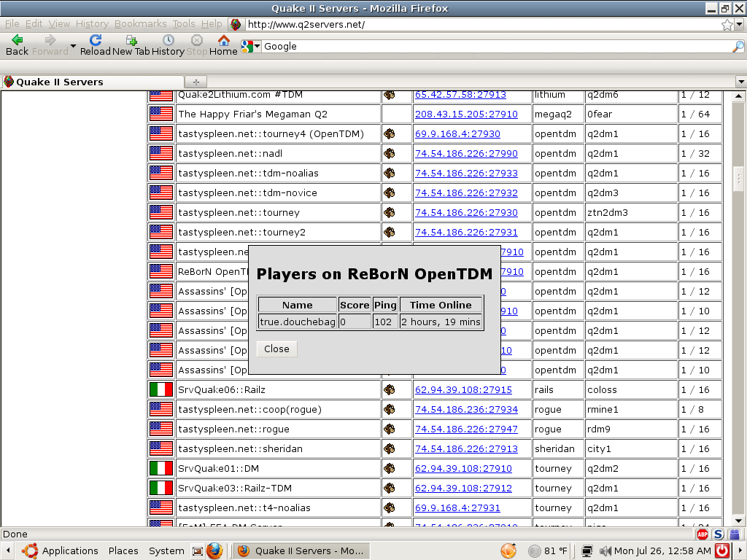
Task: Select the Quake II Servers tab
Action: coord(60,82)
